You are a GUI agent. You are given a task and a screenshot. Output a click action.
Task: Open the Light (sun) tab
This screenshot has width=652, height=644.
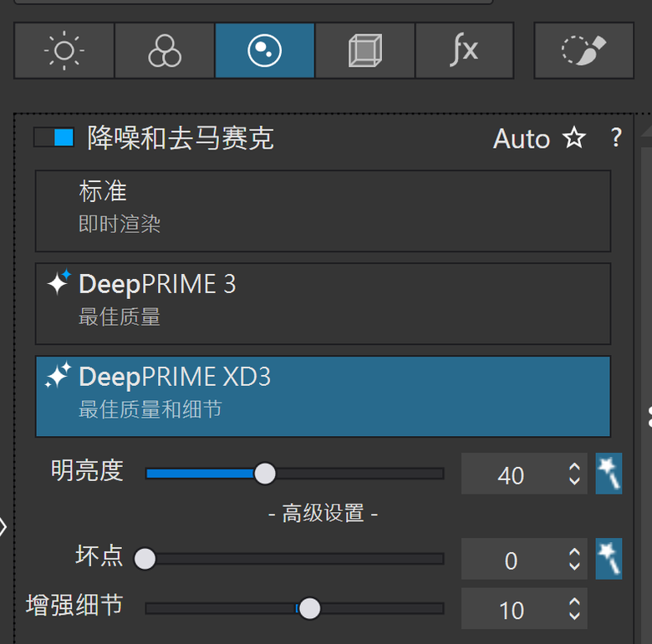pyautogui.click(x=64, y=50)
